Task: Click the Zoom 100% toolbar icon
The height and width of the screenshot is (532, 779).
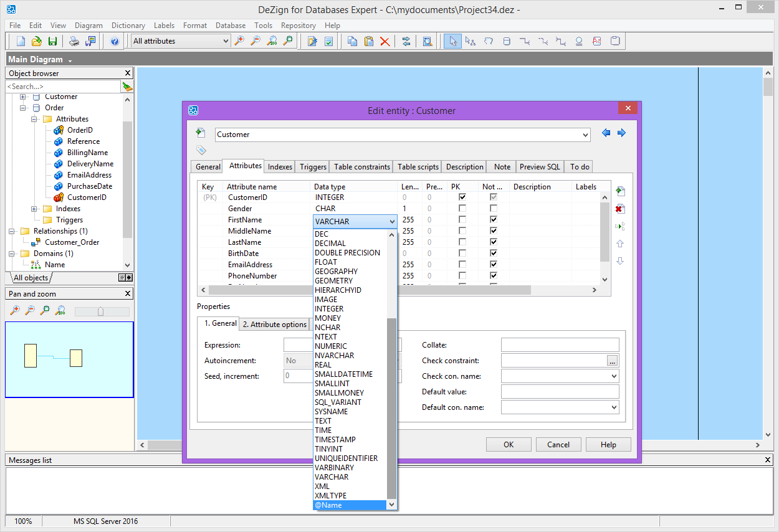Action: click(272, 41)
